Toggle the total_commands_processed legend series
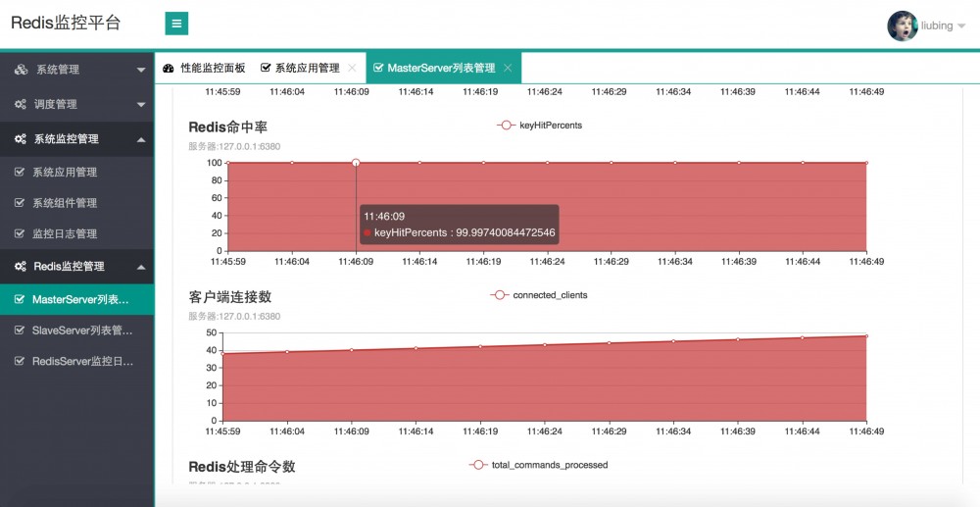This screenshot has height=507, width=980. pos(538,465)
